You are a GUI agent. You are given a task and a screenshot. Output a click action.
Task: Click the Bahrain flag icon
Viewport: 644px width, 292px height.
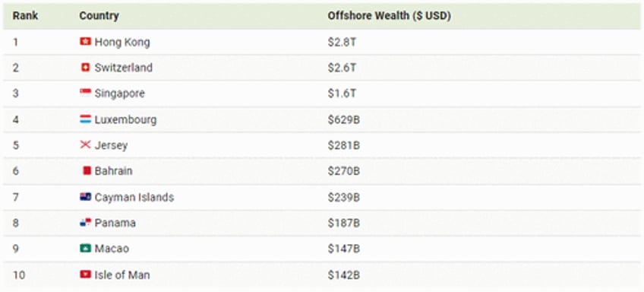pyautogui.click(x=87, y=170)
